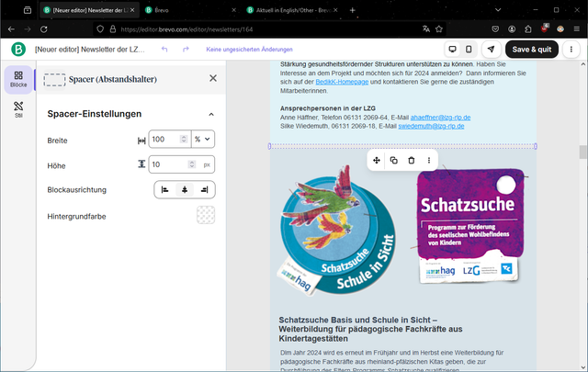This screenshot has width=588, height=372.
Task: Open the Blöcke panel in sidebar
Action: coord(18,79)
